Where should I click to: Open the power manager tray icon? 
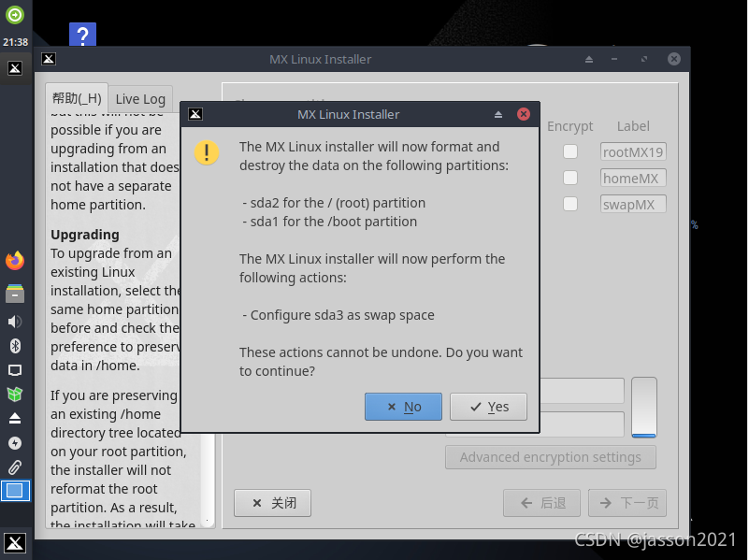click(x=15, y=443)
